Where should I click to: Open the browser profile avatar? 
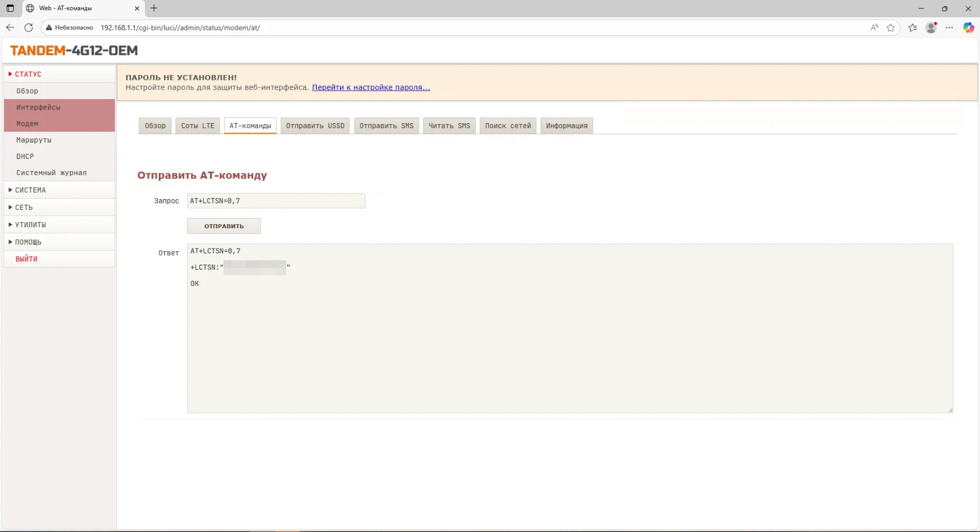coord(931,27)
